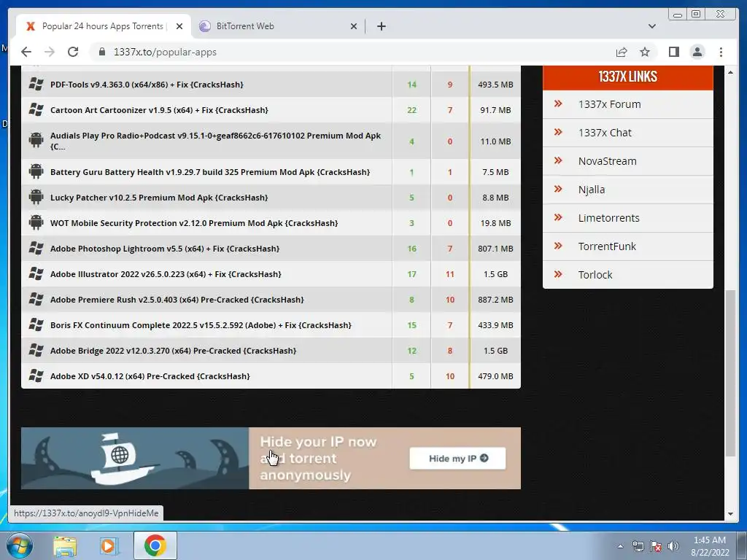Viewport: 747px width, 560px height.
Task: Click the Windows icon beside PDF-Tools row
Action: tap(36, 85)
